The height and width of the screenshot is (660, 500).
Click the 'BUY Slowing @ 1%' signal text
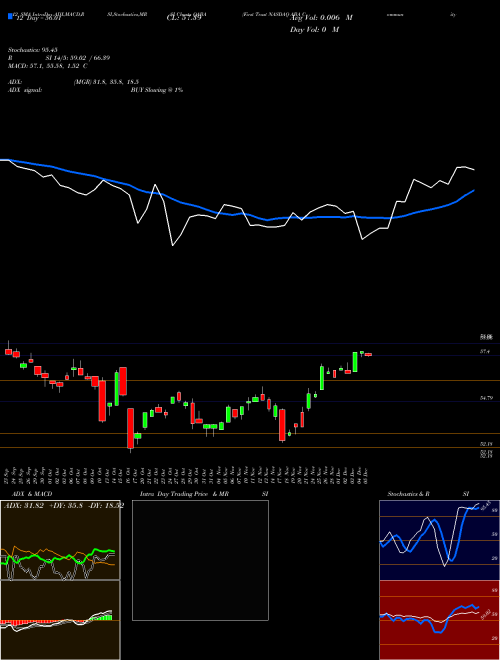click(157, 90)
